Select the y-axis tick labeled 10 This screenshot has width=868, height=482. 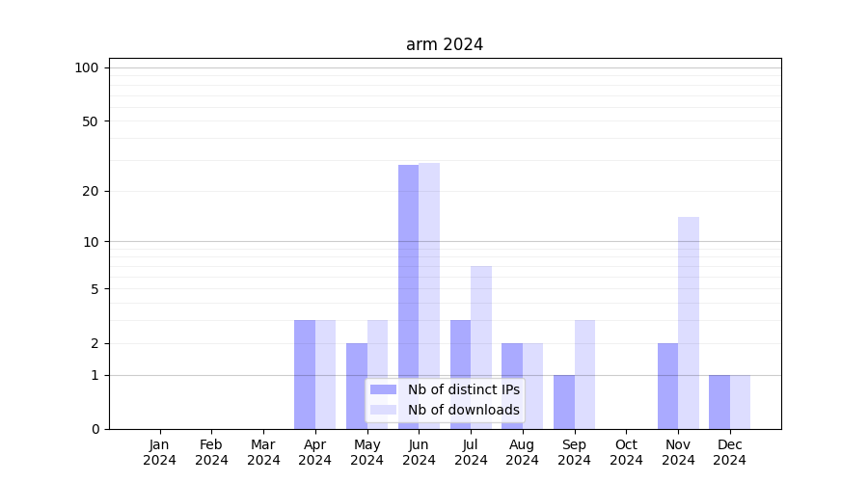(x=91, y=242)
